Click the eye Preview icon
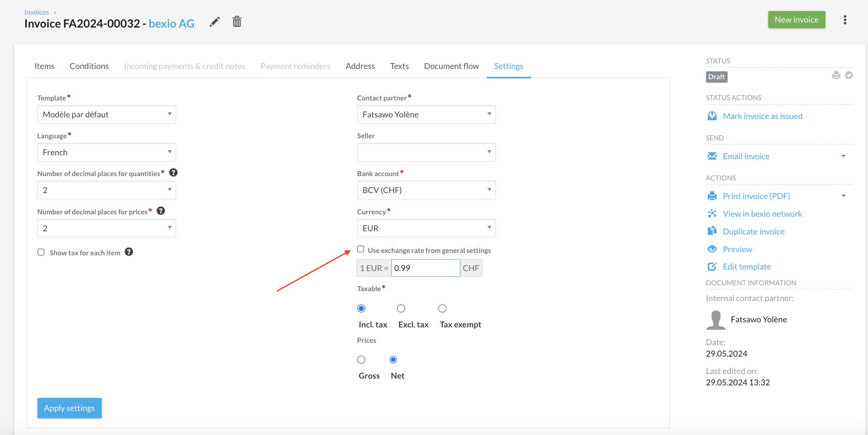Viewport: 868px width, 435px height. 712,249
